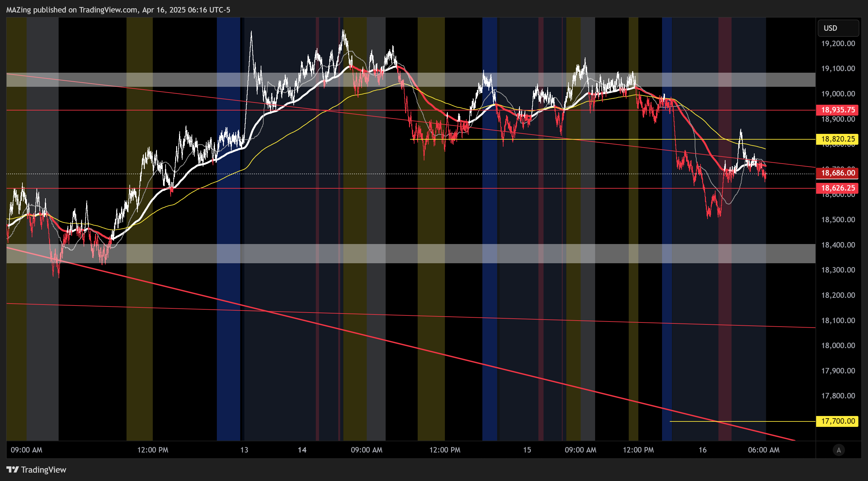Viewport: 868px width, 481px height.
Task: Click the 18,300.00 price axis value
Action: tap(838, 270)
